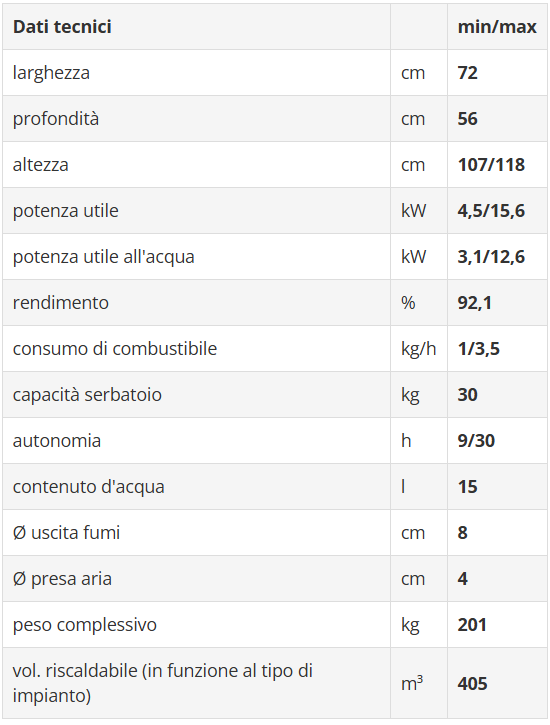Click the "potenza utile all'acqua" label
Screen dimensions: 550x725
104,257
